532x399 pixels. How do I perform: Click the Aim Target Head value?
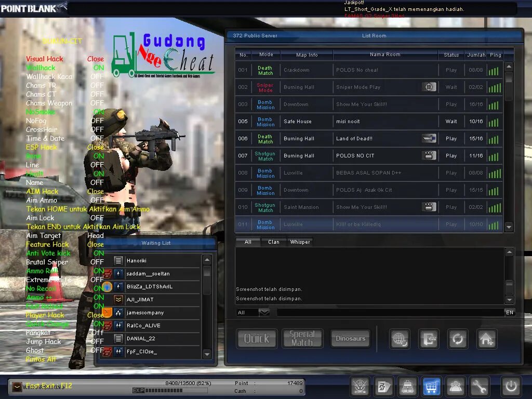coord(96,235)
